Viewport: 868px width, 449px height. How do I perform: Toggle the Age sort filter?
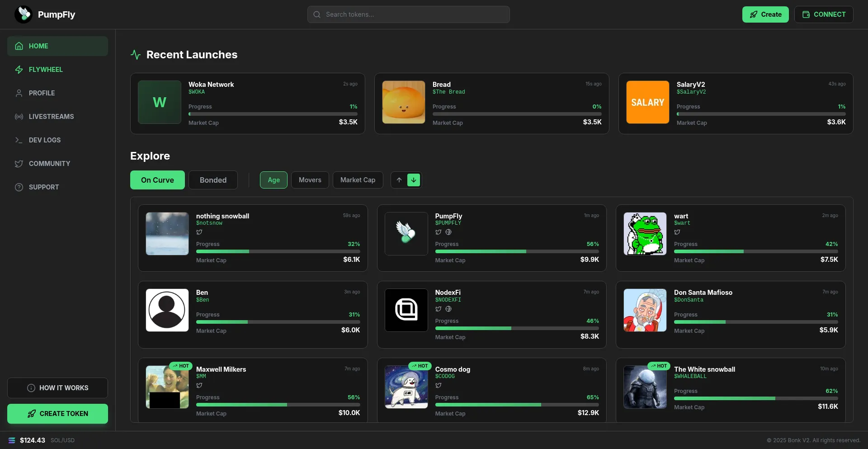coord(274,180)
